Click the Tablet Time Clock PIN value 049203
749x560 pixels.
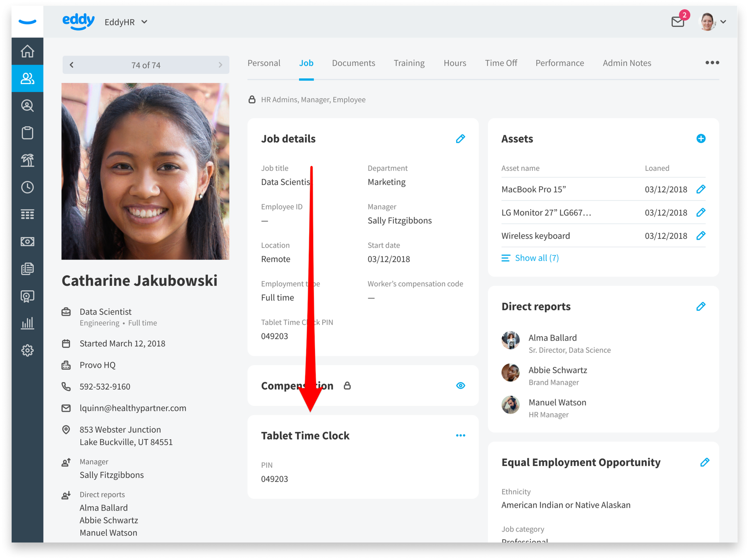(274, 479)
